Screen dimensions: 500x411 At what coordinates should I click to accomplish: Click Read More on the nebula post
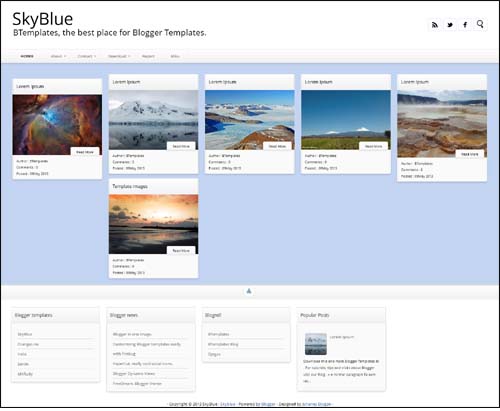click(x=85, y=152)
